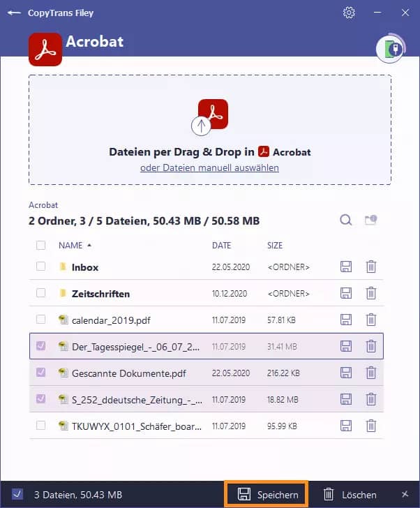Viewport: 420px width, 508px height.
Task: Click the TKUWYX_0101_Schäfer file name
Action: coord(137,426)
